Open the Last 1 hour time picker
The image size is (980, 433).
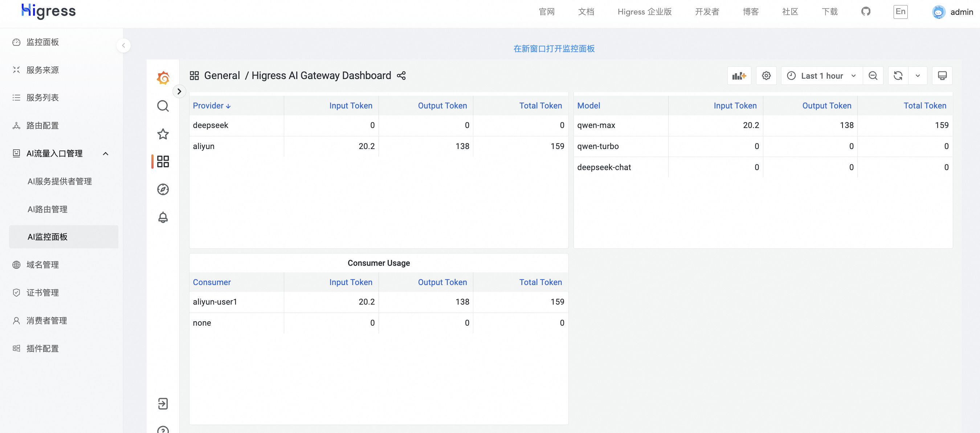(821, 76)
